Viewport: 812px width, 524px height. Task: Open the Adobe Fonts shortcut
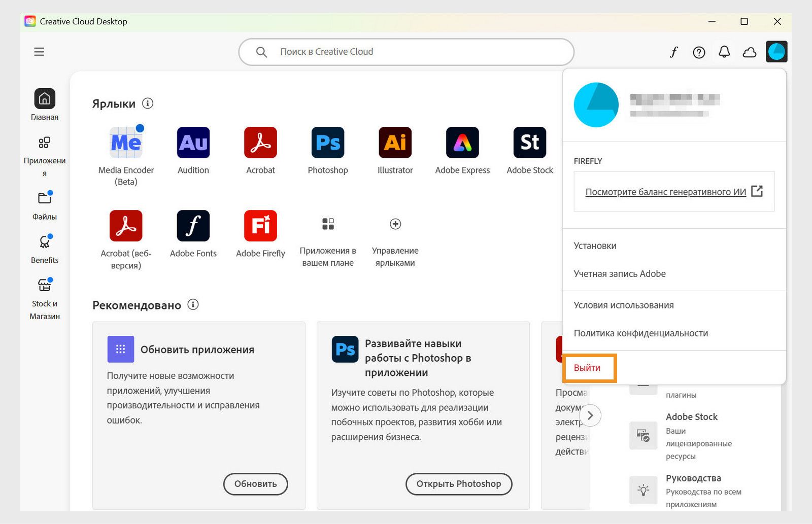pyautogui.click(x=193, y=226)
